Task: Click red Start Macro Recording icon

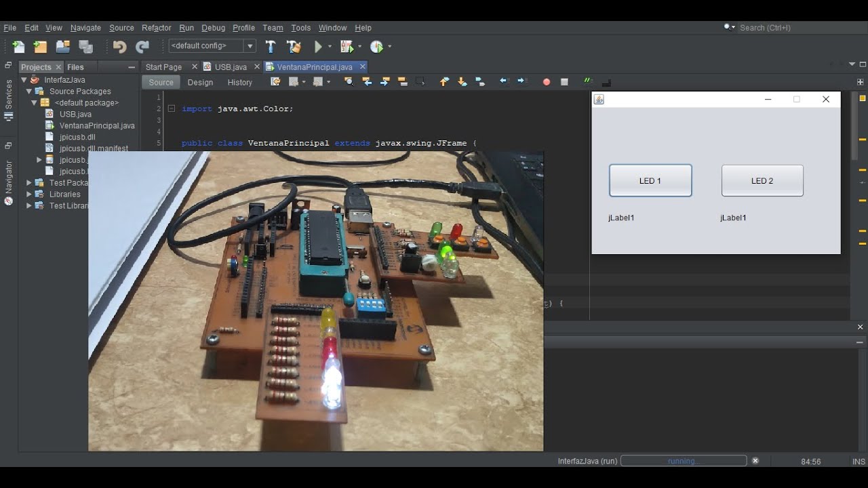Action: (x=547, y=82)
